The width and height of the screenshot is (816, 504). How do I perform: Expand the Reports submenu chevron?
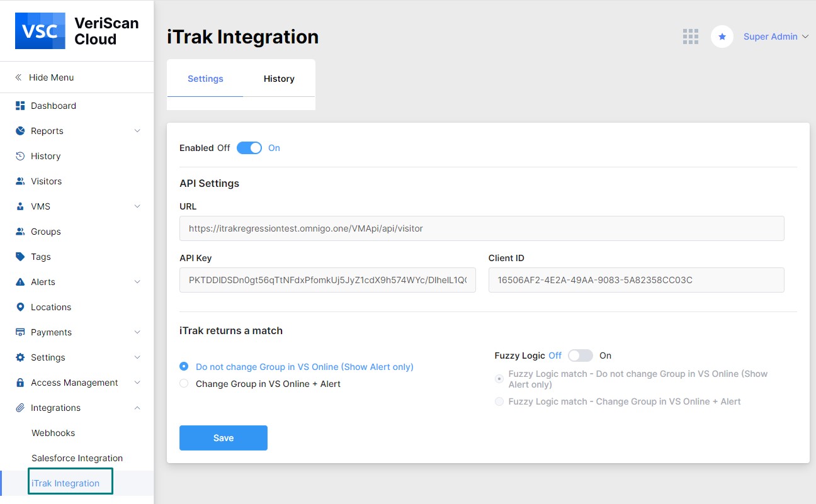pyautogui.click(x=137, y=131)
